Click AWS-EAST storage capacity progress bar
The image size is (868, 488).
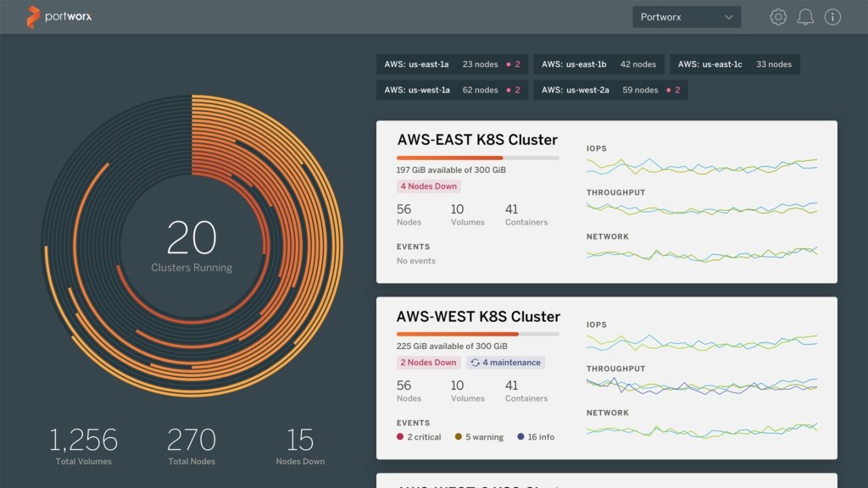[x=477, y=158]
